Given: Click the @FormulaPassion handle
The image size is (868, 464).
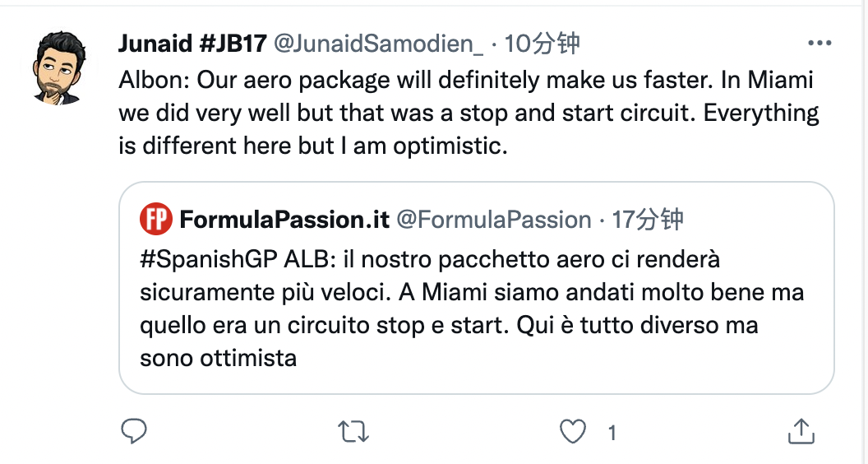Looking at the screenshot, I should coord(494,220).
